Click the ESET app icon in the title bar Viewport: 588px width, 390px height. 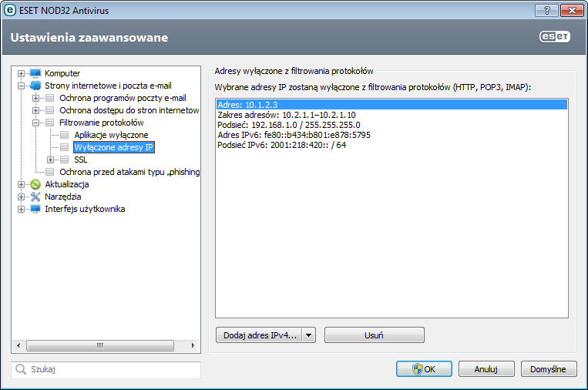click(x=10, y=10)
